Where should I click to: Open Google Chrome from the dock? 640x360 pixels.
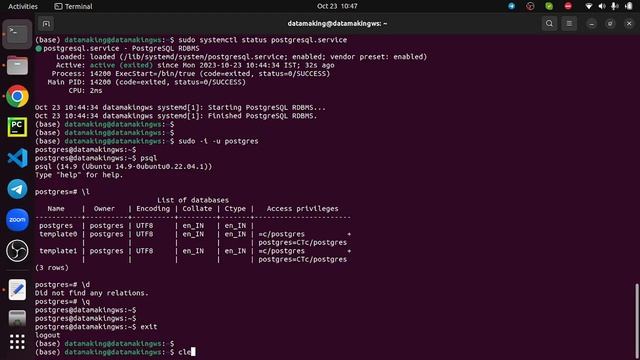click(x=17, y=96)
